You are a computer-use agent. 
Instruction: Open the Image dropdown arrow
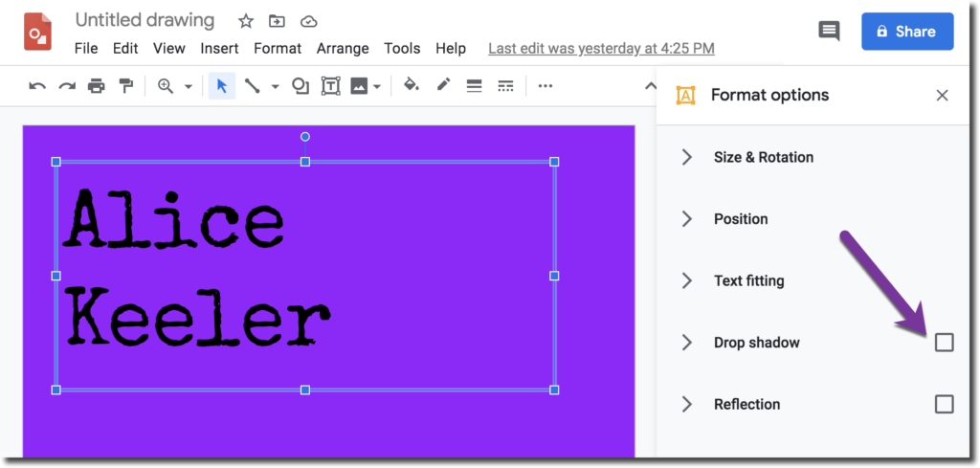coord(377,87)
